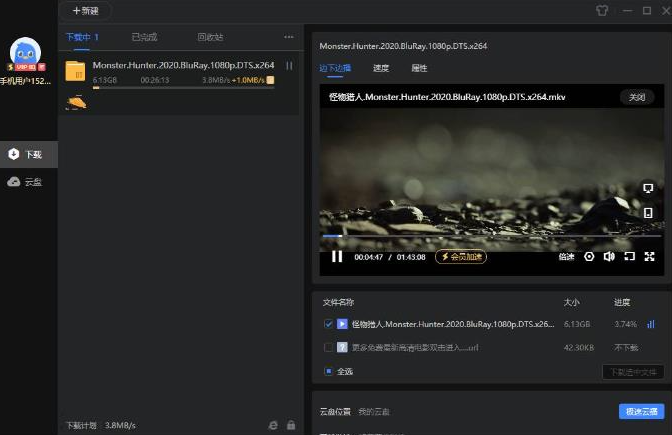Viewport: 672px width, 435px height.
Task: Check the url file checkbox
Action: [328, 347]
